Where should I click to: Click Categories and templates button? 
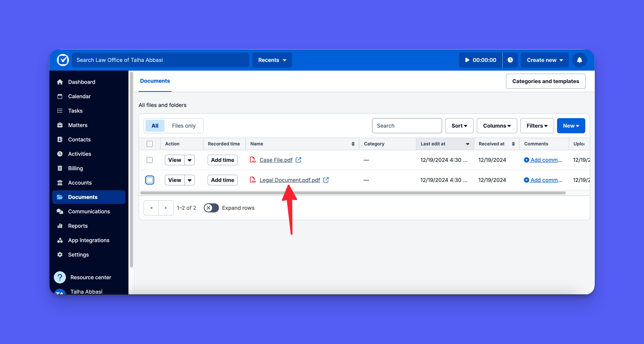[545, 81]
